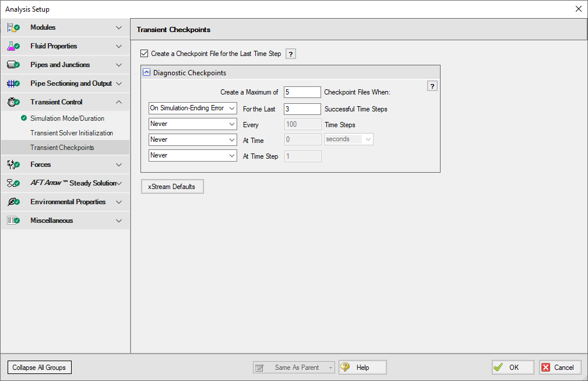Click the Pipe Sectioning and Output icon
The image size is (588, 381).
(13, 83)
